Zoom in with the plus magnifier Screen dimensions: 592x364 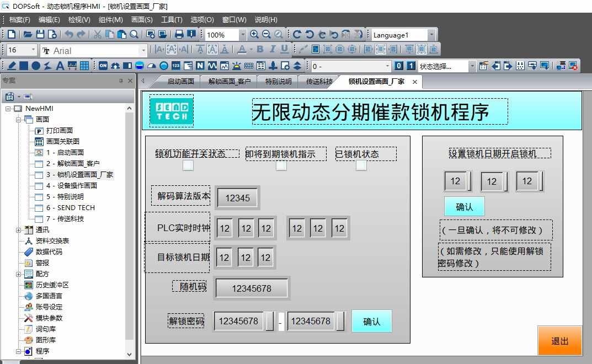pyautogui.click(x=254, y=34)
